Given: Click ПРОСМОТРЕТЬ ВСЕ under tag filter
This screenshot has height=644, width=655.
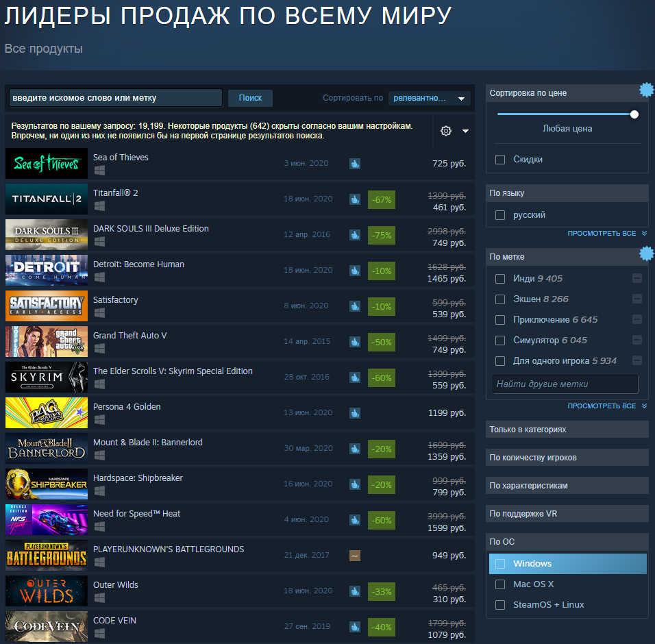Looking at the screenshot, I should point(606,406).
